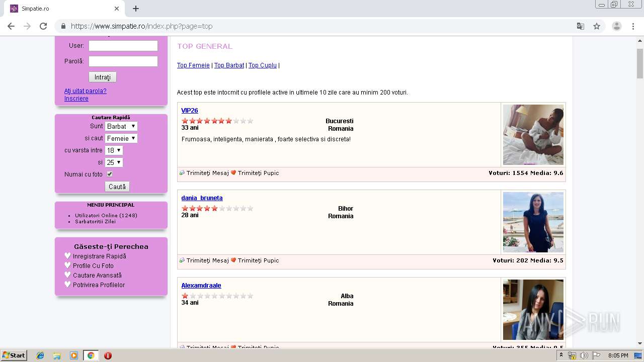Send message to dania_bruneta via Trimiteți Mesaj
This screenshot has height=362, width=644.
coord(207,260)
